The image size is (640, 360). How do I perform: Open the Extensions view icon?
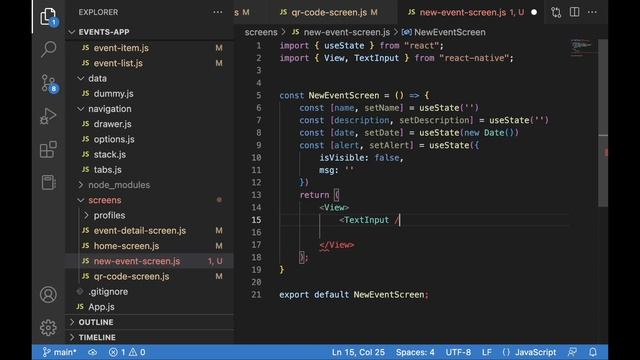click(48, 149)
